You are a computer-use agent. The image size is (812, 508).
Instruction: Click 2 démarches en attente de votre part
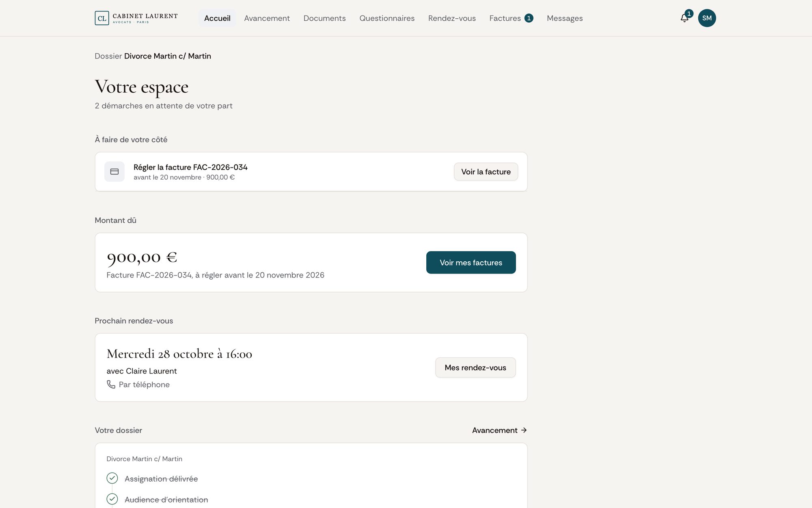[x=164, y=106]
